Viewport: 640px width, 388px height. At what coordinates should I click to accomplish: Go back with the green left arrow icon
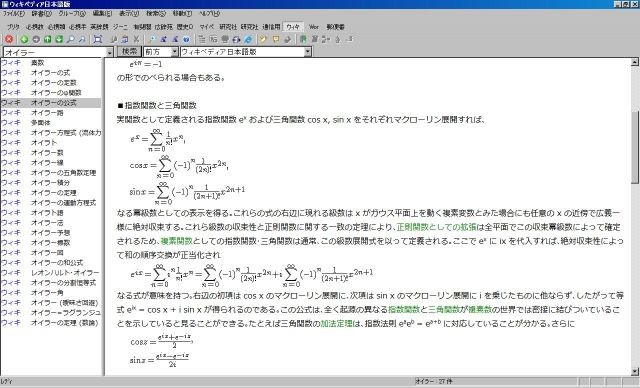24,39
